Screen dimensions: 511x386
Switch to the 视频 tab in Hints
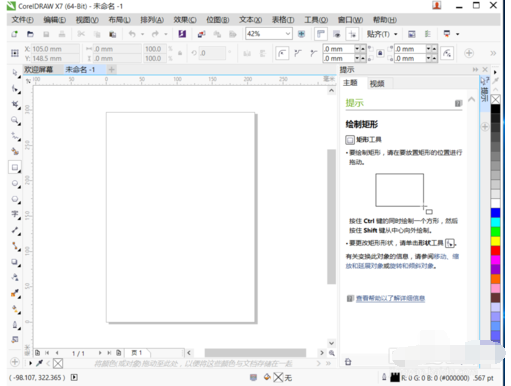tap(377, 83)
